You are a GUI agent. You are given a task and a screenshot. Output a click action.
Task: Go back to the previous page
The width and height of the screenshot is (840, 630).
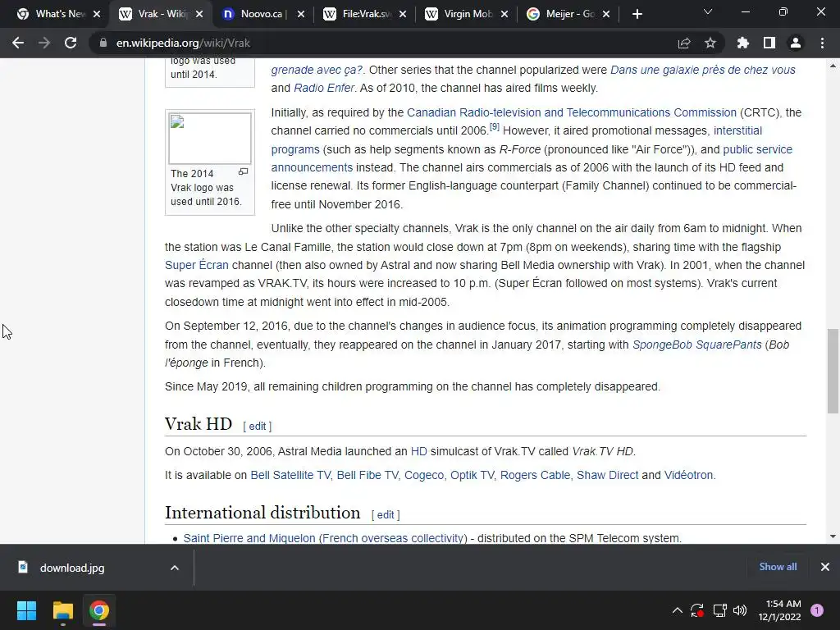18,43
